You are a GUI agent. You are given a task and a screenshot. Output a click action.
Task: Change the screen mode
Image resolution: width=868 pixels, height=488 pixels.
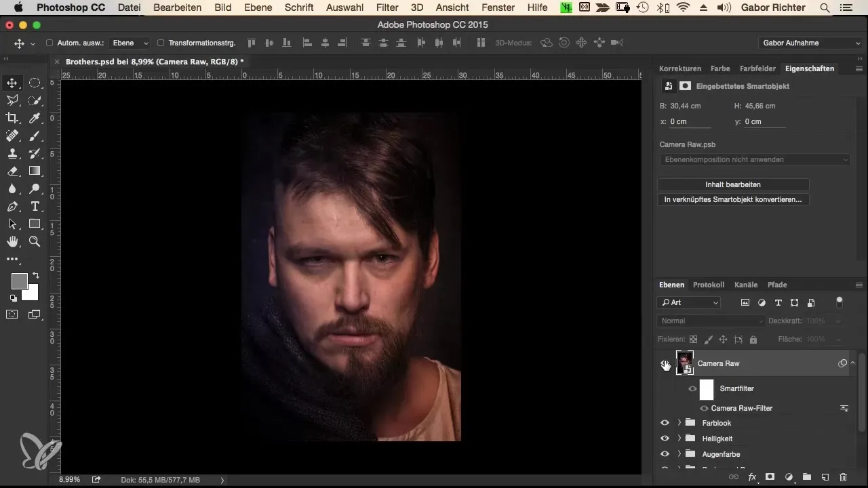35,314
